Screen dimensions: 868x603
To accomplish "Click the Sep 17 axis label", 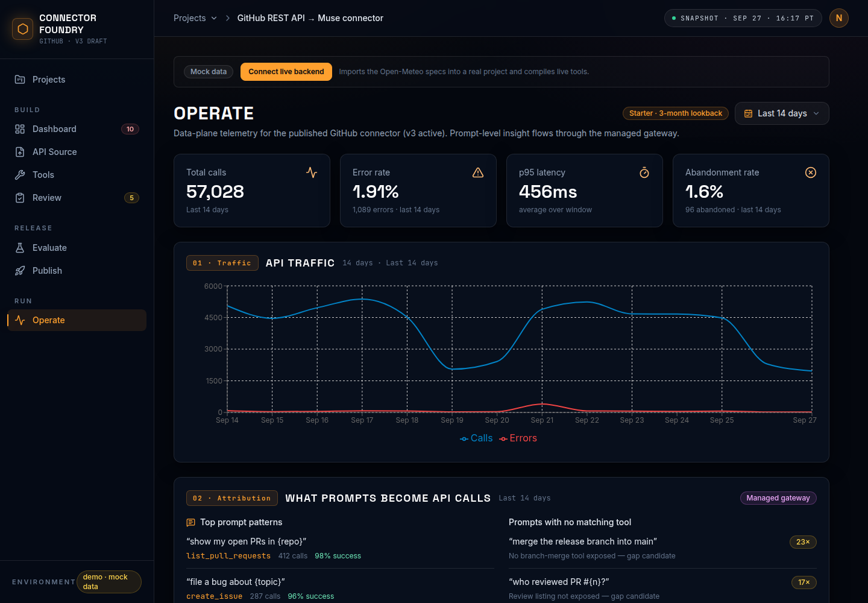I will click(362, 420).
